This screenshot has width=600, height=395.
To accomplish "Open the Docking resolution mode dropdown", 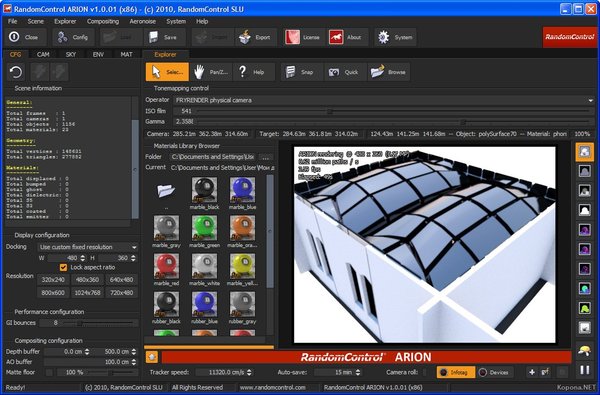I will tap(88, 247).
